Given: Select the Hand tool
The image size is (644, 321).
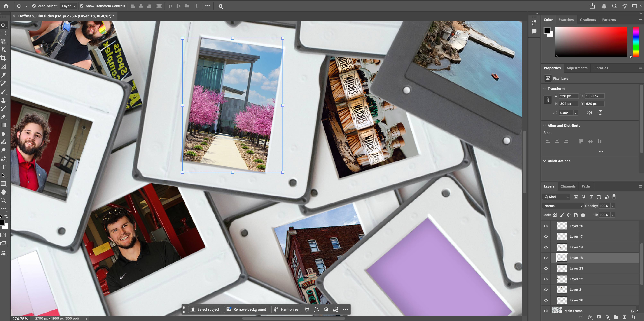Looking at the screenshot, I should tap(4, 192).
